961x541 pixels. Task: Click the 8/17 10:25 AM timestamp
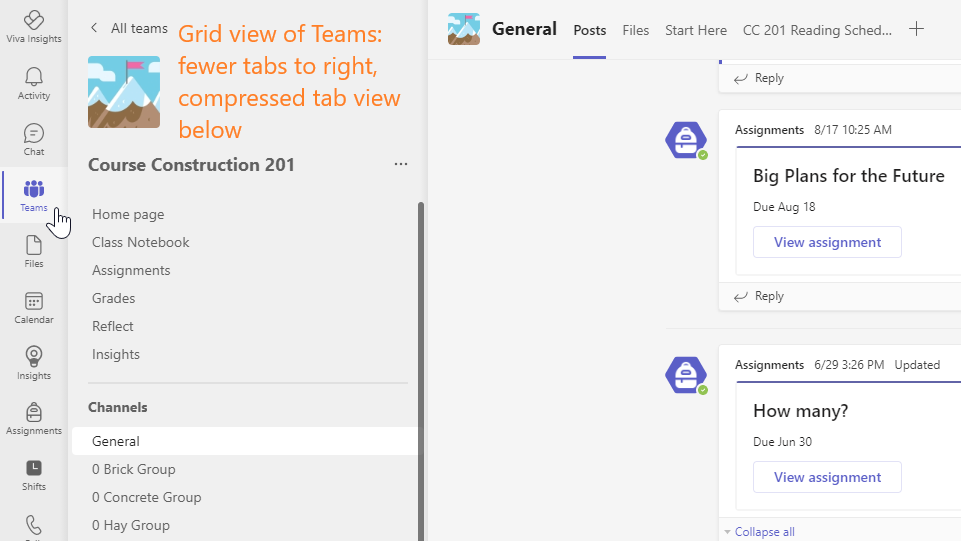853,130
